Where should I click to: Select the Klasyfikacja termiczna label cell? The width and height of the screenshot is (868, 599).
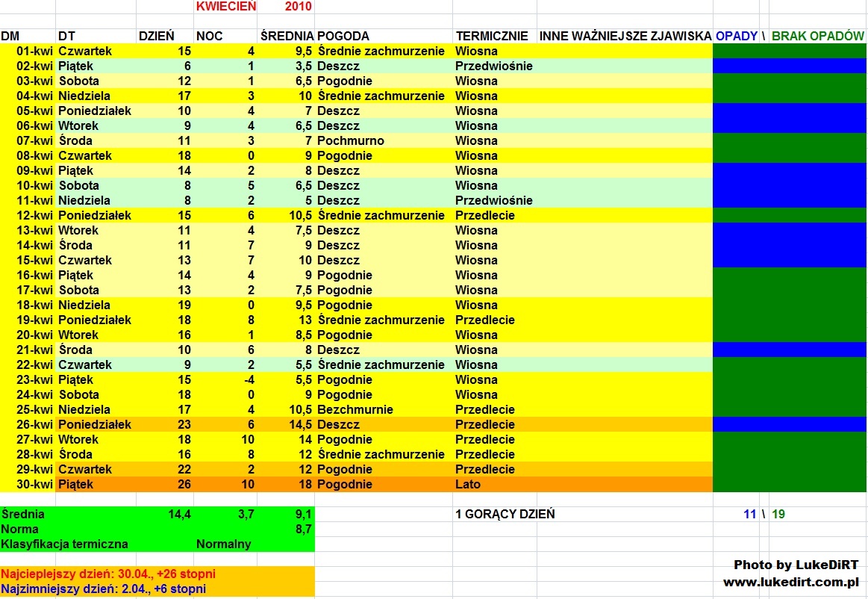pos(65,544)
